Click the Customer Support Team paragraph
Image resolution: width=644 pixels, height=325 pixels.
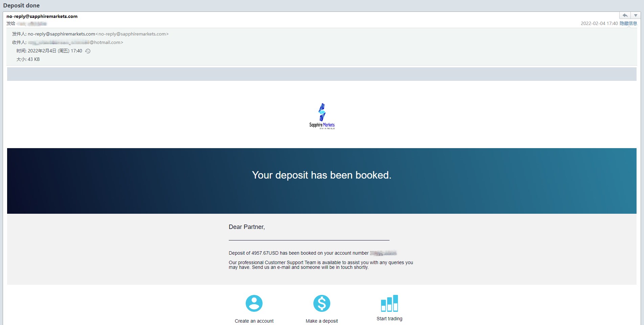tap(321, 265)
